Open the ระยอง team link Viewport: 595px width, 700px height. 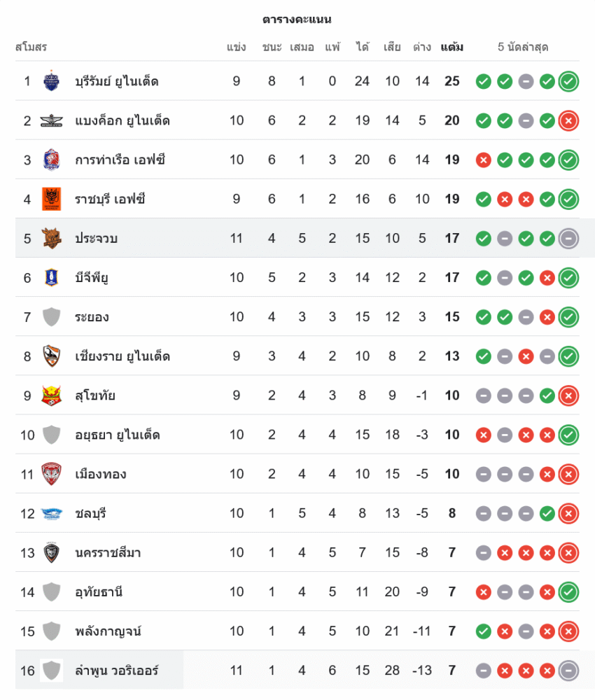[x=92, y=317]
